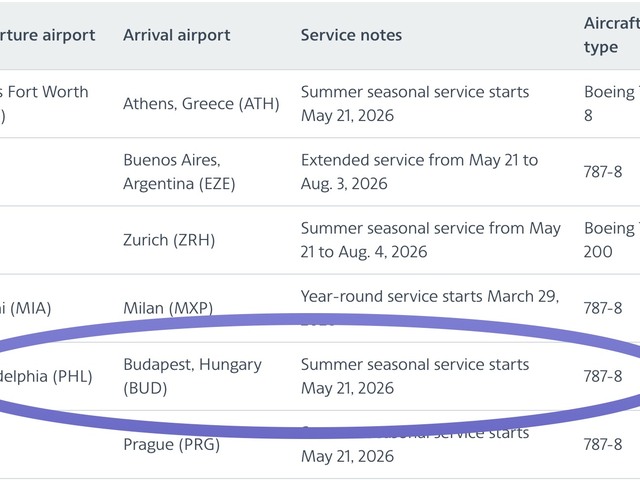Click the Zurich summer seasonal service note

(x=431, y=240)
